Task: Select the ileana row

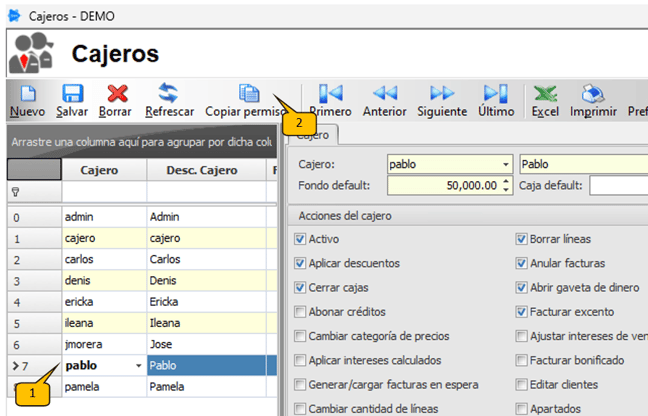Action: click(x=142, y=323)
